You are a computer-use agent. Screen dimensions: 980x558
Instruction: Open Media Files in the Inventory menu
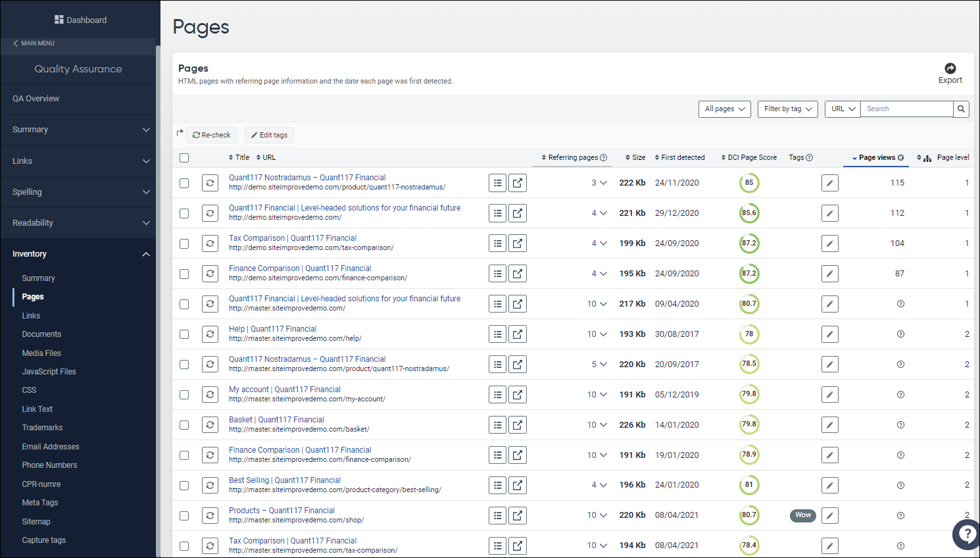tap(41, 353)
